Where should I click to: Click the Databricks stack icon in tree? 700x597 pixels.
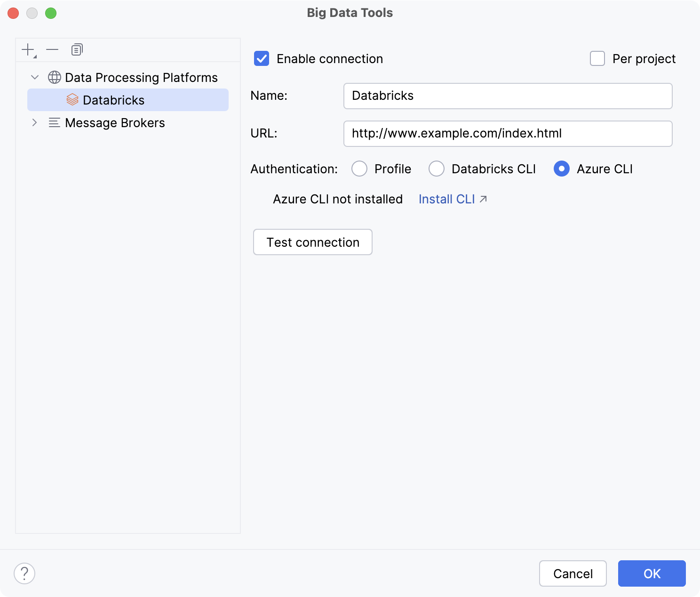pos(73,100)
